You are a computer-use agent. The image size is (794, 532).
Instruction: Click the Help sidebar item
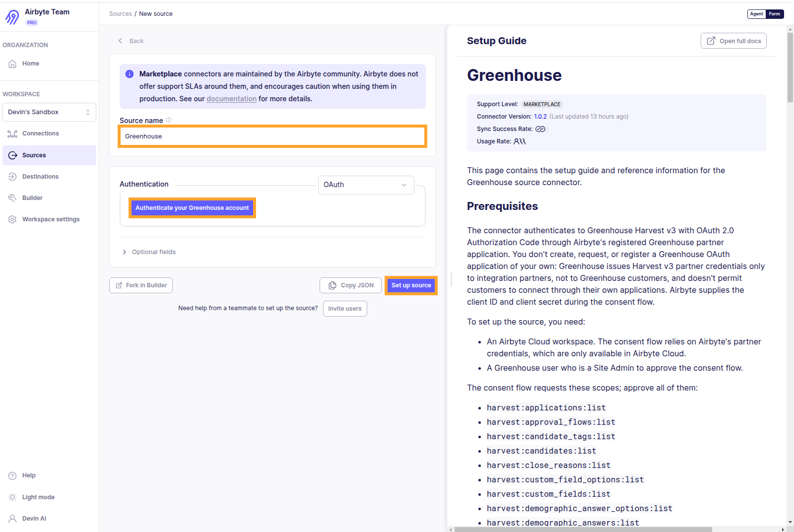click(49, 475)
